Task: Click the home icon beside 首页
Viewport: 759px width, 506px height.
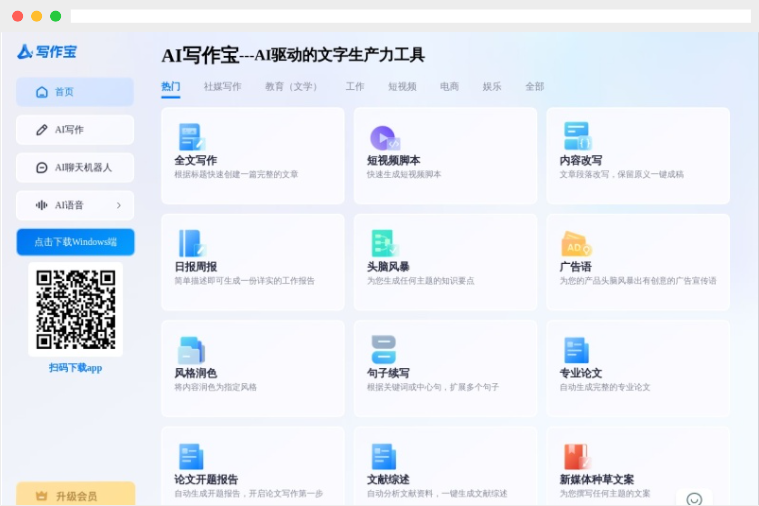Action: [42, 92]
